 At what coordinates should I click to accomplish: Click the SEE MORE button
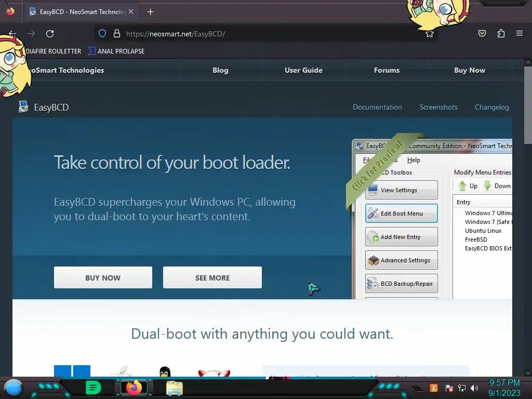point(212,277)
